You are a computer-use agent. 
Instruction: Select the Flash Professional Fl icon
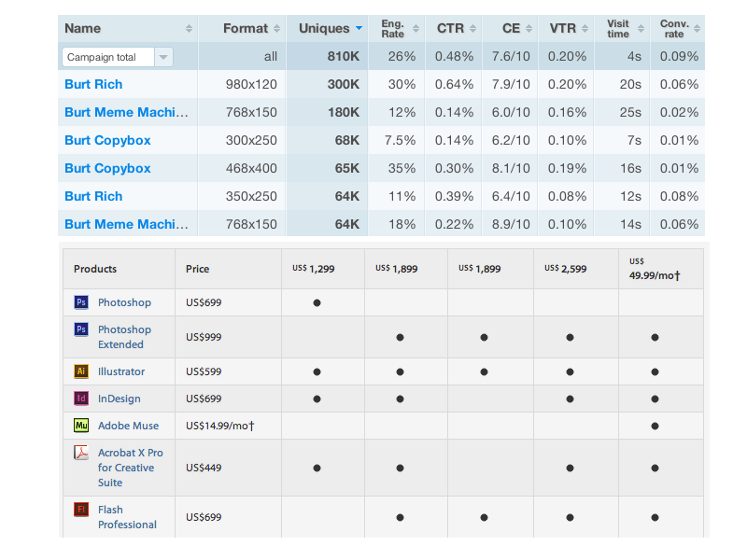[x=81, y=510]
